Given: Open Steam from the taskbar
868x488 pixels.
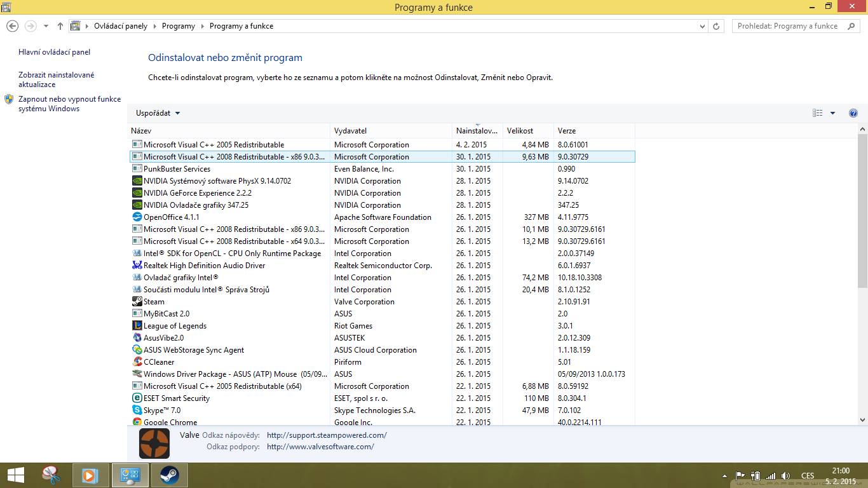Looking at the screenshot, I should (x=169, y=475).
